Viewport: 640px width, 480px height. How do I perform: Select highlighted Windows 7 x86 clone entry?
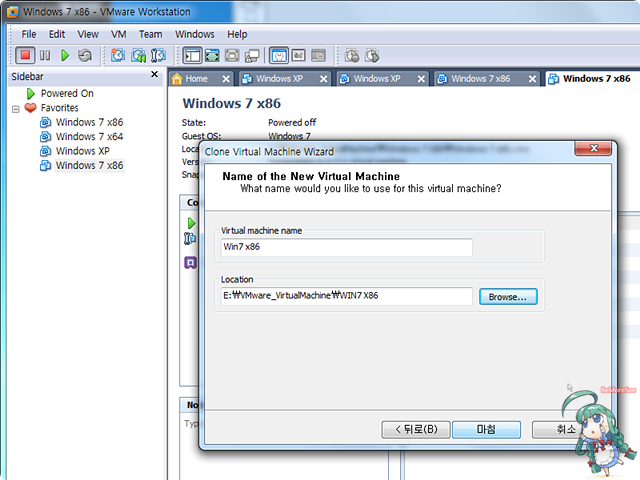89,165
